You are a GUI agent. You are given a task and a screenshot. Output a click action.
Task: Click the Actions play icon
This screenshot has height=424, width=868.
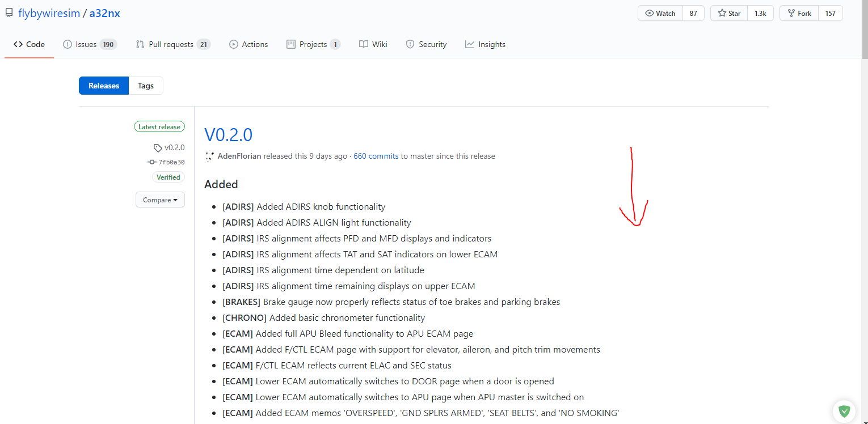point(234,44)
